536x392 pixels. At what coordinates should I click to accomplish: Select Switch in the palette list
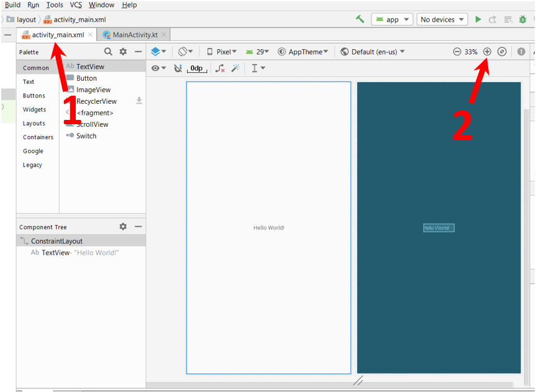[x=102, y=136]
